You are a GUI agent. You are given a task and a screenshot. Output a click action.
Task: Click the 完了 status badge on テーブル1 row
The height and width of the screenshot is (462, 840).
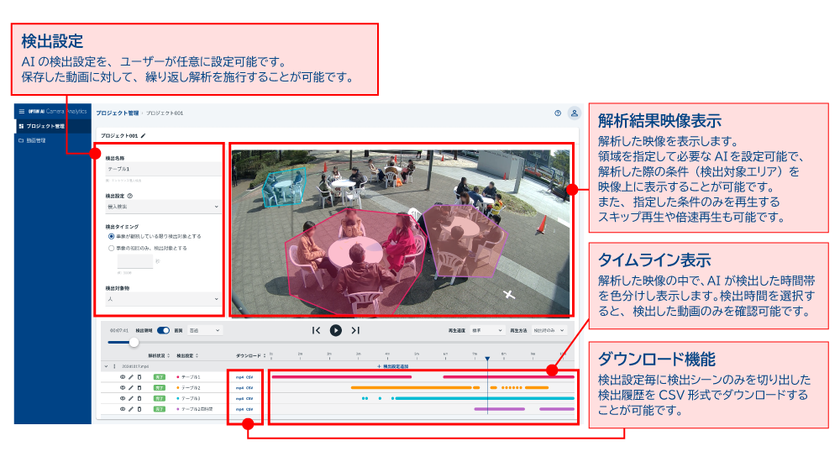159,377
